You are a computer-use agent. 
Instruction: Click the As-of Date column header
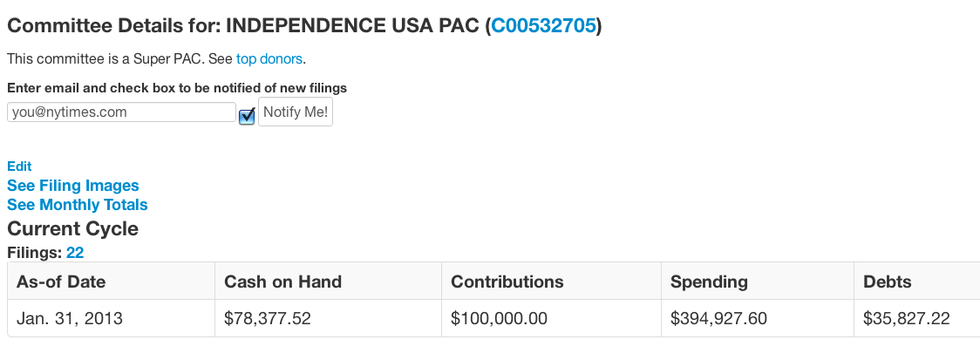pyautogui.click(x=61, y=282)
